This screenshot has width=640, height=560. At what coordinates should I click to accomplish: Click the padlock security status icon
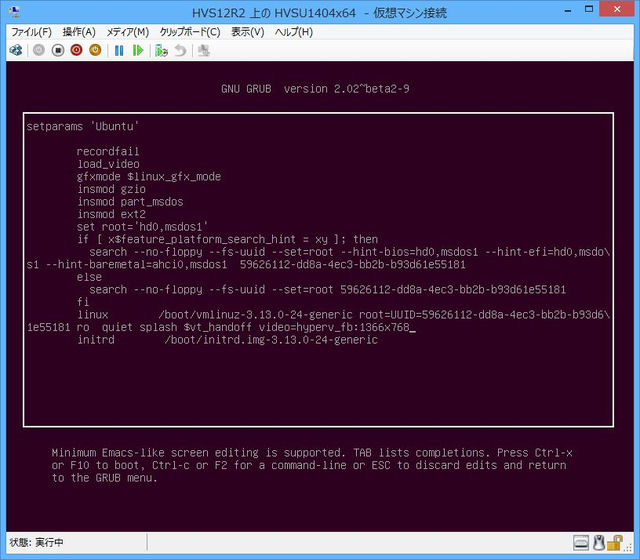614,542
